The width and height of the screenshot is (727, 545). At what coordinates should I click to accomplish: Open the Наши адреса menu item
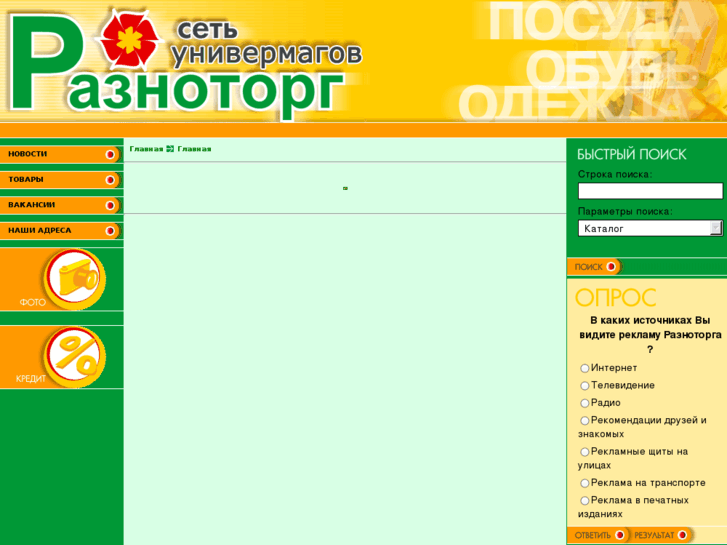pos(60,231)
